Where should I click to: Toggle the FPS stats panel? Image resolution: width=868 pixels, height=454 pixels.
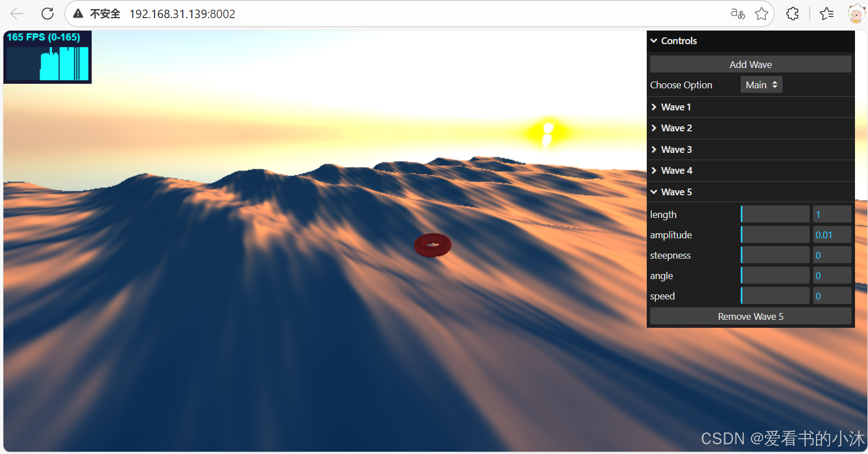point(48,57)
